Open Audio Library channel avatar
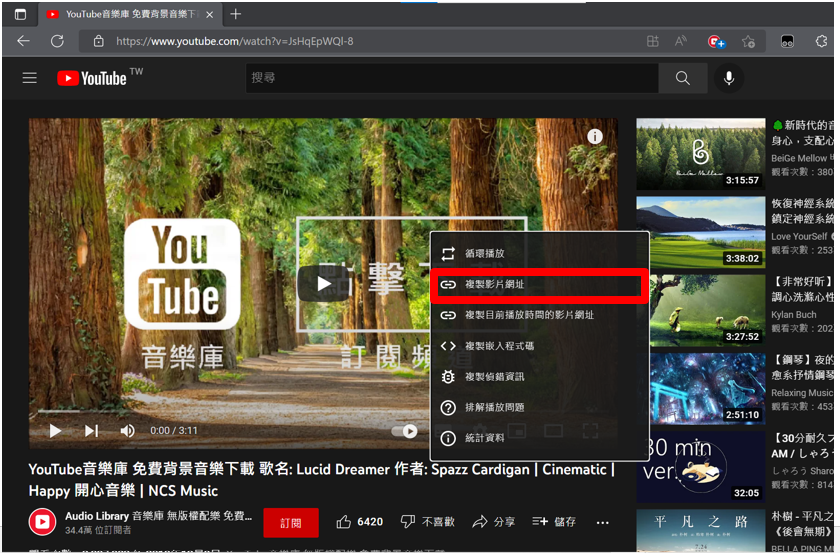840x553 pixels. [x=42, y=522]
